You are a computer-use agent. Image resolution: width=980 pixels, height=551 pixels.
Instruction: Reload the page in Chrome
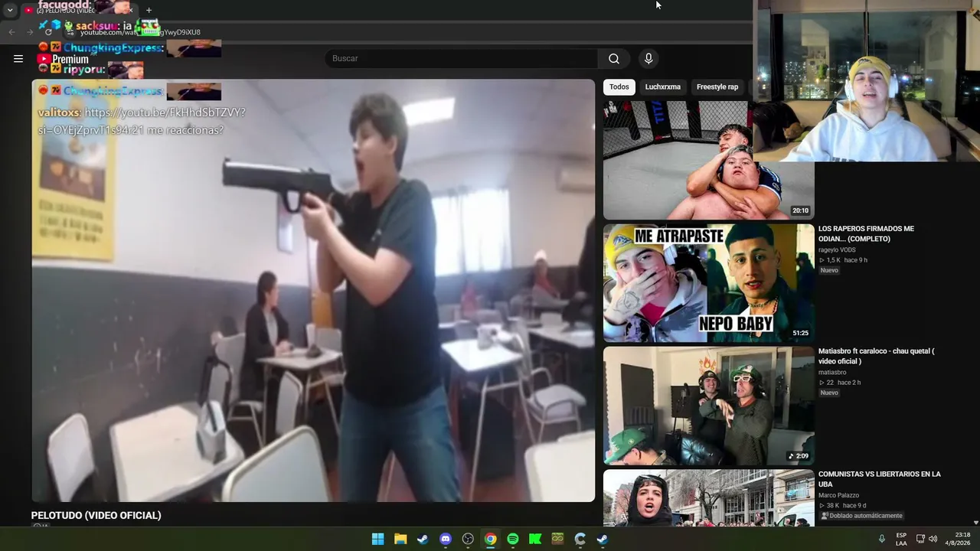[x=48, y=32]
